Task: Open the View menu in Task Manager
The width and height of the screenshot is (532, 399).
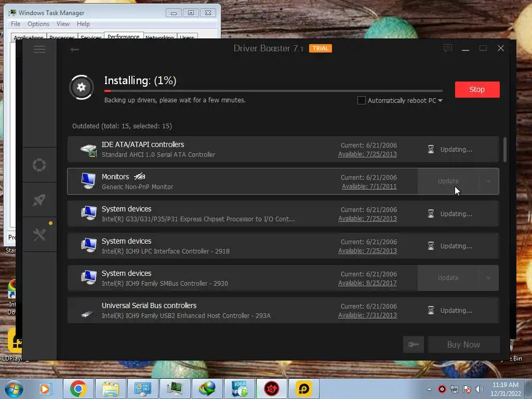Action: coord(63,24)
